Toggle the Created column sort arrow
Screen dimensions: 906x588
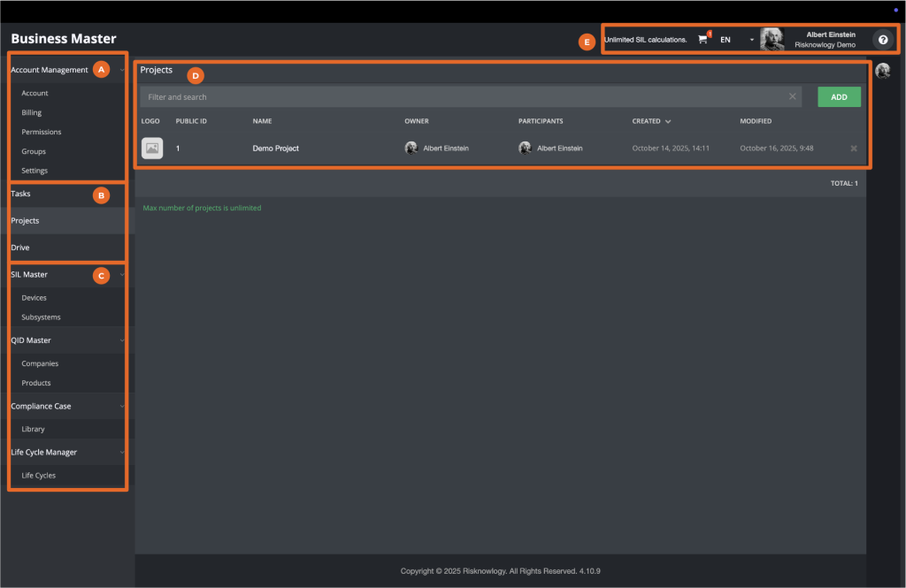(x=666, y=121)
